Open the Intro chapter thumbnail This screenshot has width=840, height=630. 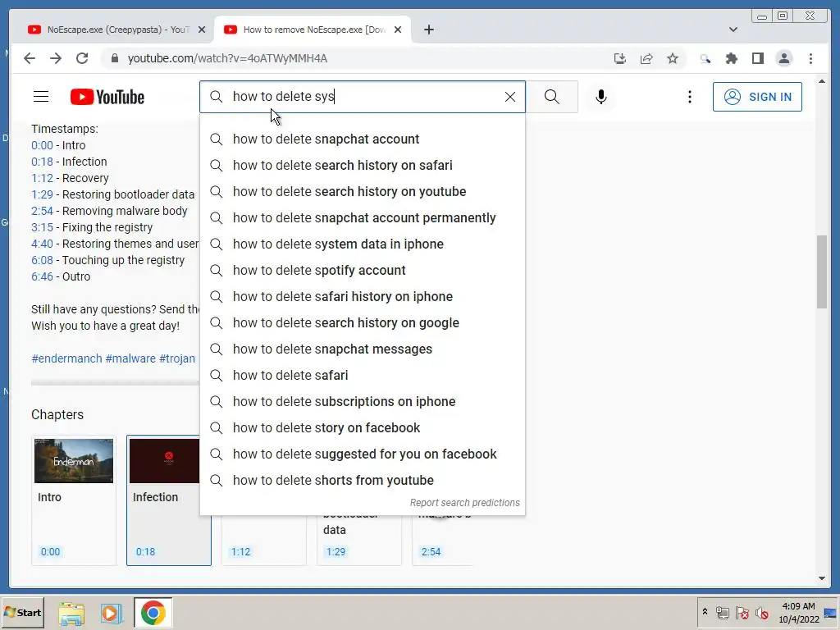click(x=74, y=461)
